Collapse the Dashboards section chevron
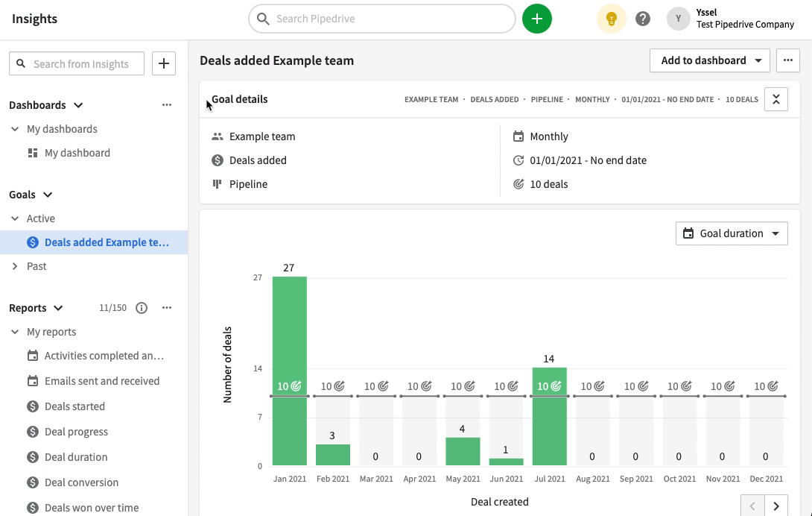Screen dimensions: 812x516 (x=78, y=104)
